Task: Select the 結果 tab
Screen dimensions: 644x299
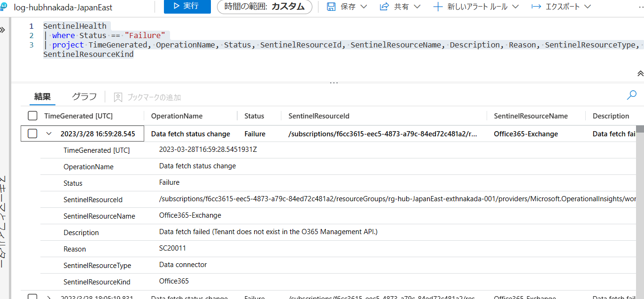Action: point(42,96)
